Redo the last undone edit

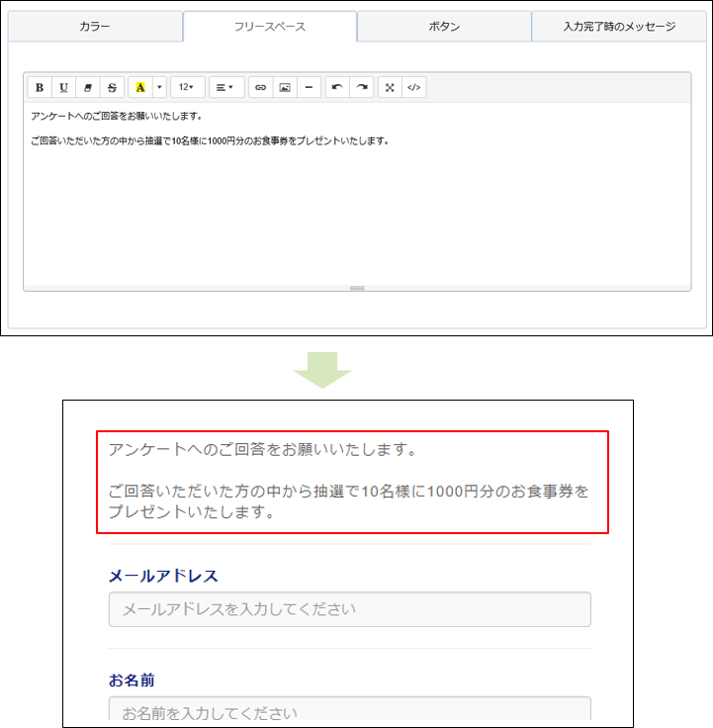362,87
